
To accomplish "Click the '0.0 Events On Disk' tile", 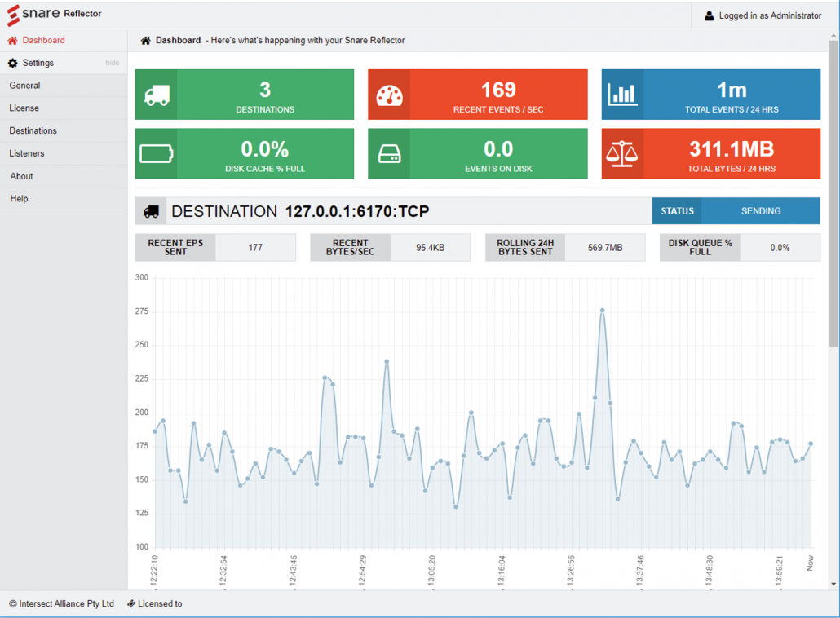I will coord(478,154).
